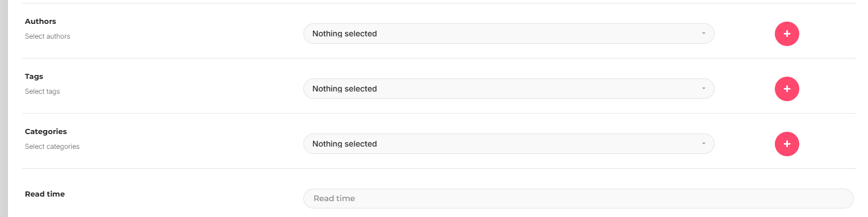Click 'Nothing selected' text in Categories box

coord(344,144)
